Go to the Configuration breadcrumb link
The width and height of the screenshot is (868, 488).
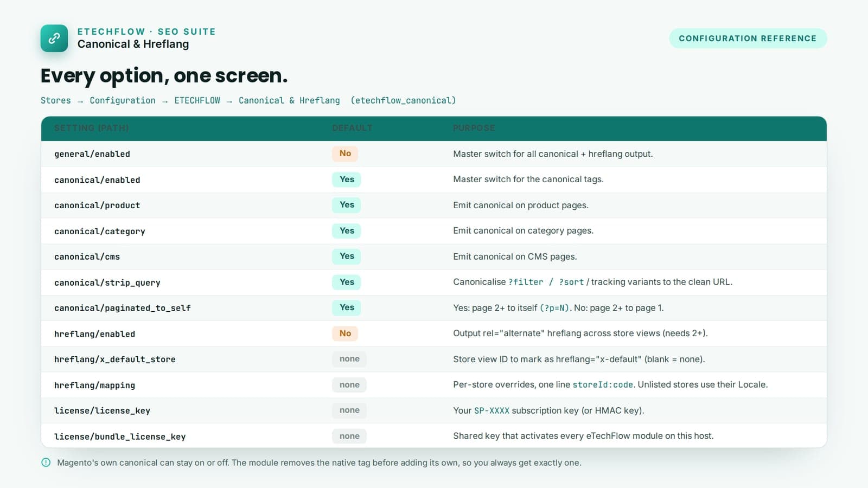123,100
